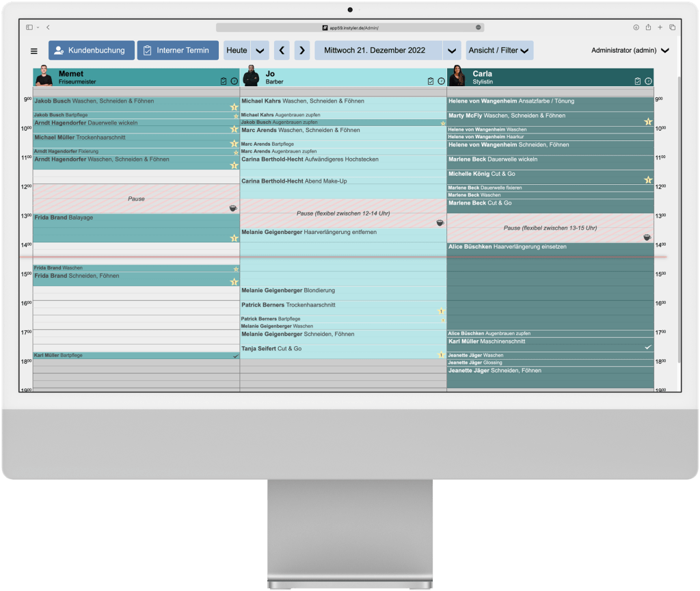The width and height of the screenshot is (700, 591).
Task: Open the clock icon in Jo's header
Action: [441, 81]
